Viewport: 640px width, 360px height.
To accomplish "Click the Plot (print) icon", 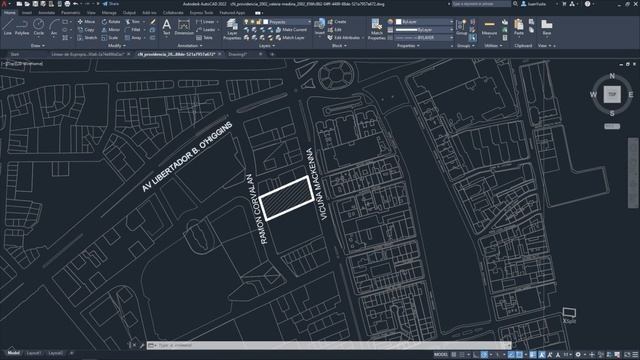I will pos(67,4).
